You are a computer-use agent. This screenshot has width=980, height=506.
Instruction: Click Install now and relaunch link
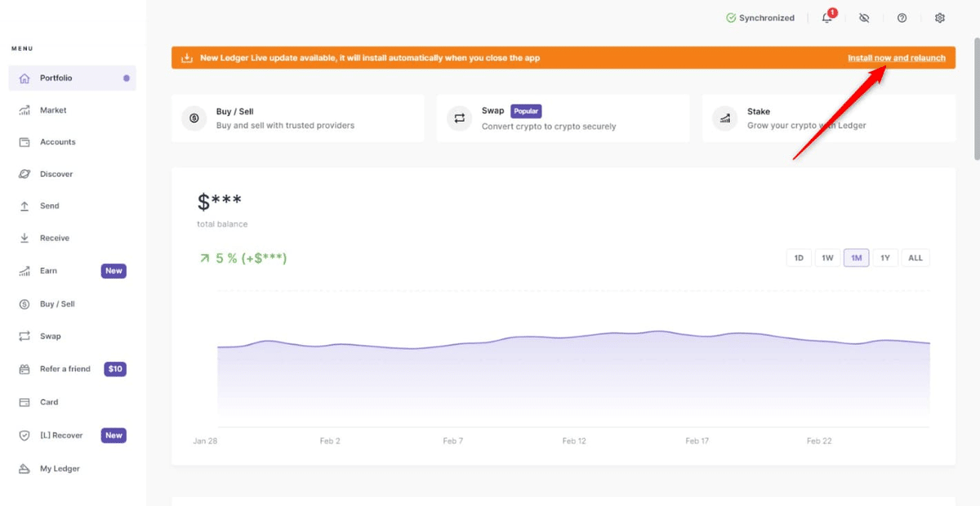(x=896, y=58)
